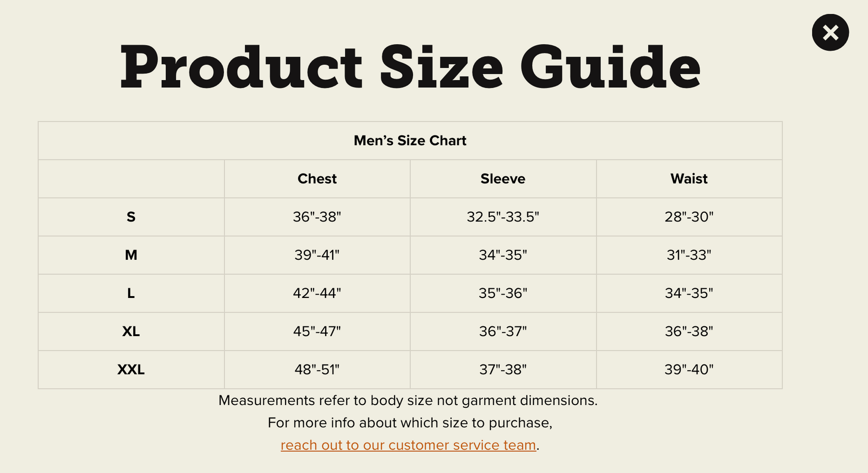868x473 pixels.
Task: Click the body size measurements note
Action: [x=408, y=400]
